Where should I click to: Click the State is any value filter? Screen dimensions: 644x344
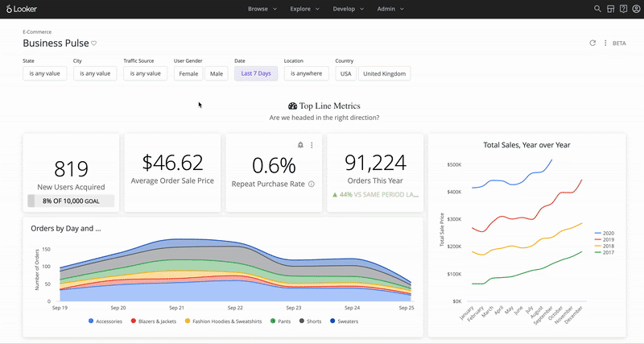[x=45, y=73]
